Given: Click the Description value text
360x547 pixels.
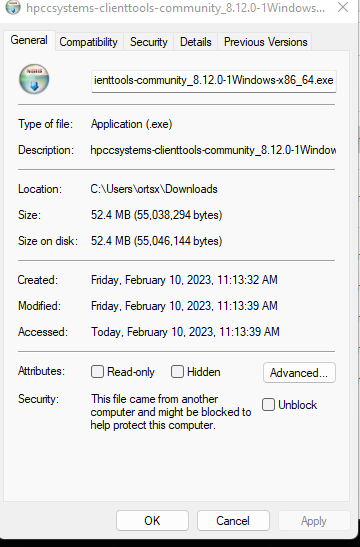Looking at the screenshot, I should [x=213, y=150].
